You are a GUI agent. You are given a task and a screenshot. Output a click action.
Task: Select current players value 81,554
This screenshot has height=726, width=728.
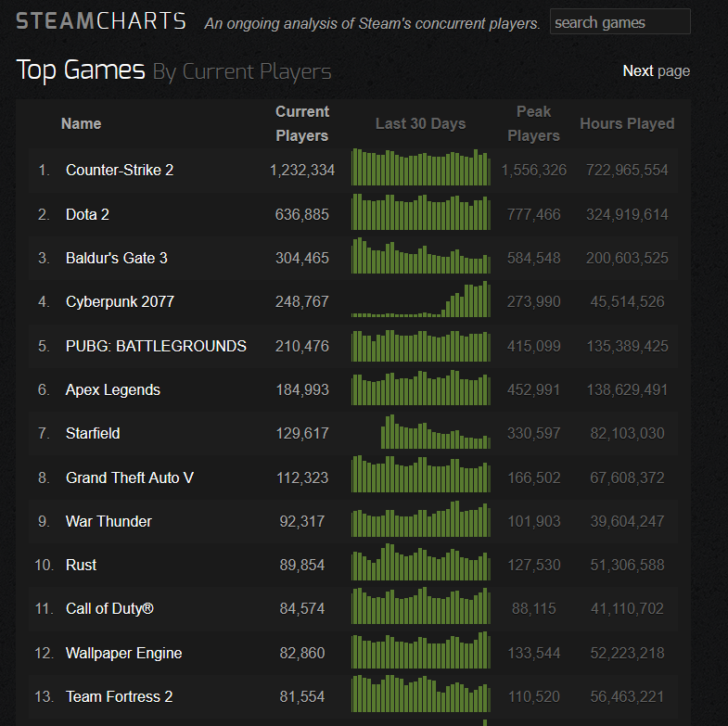point(302,696)
